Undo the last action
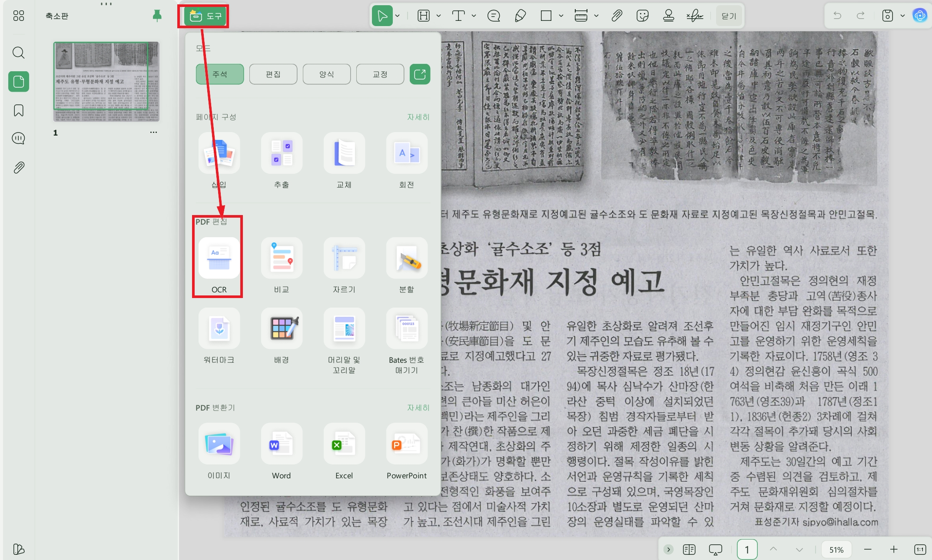932x560 pixels. click(837, 16)
